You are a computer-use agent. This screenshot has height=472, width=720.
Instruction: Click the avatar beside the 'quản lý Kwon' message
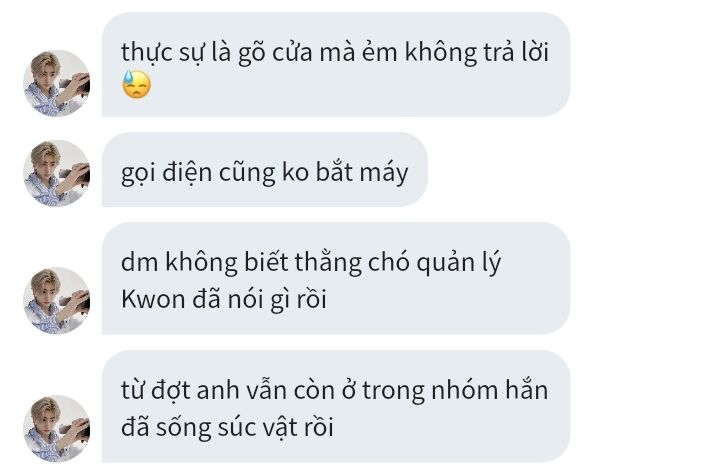tap(57, 300)
